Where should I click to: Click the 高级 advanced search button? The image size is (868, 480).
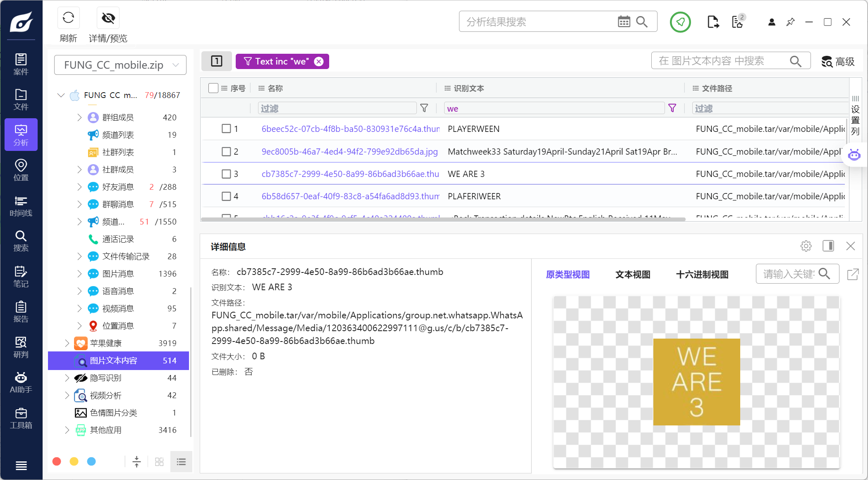pyautogui.click(x=838, y=62)
